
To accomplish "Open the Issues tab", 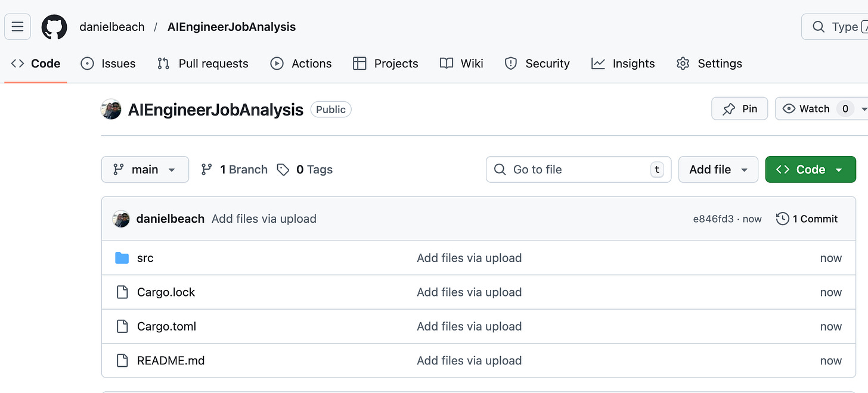I will (108, 64).
